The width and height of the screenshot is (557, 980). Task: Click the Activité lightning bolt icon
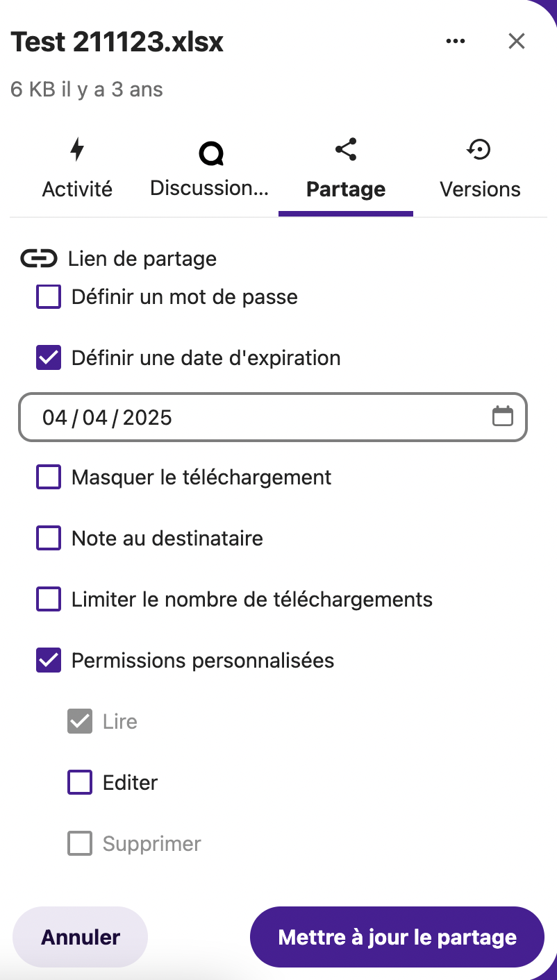(x=77, y=150)
